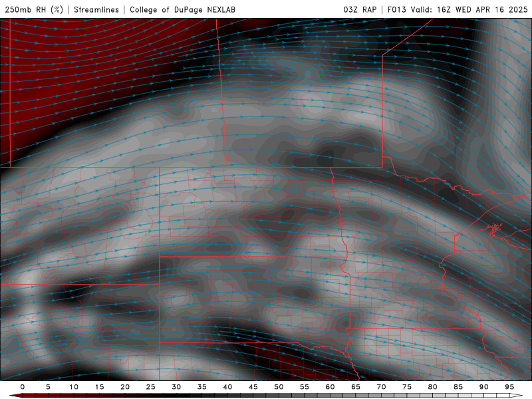
Task: Click the "25" color scale label
Action: (x=151, y=387)
